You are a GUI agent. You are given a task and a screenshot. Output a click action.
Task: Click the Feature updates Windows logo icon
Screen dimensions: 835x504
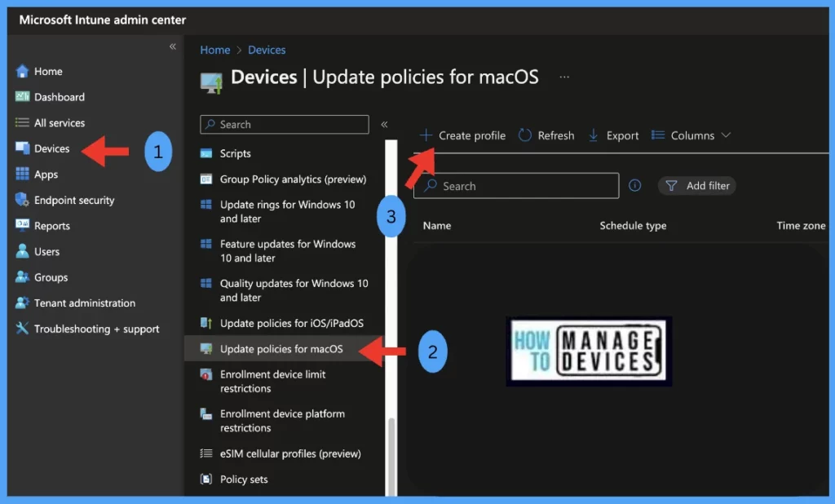click(x=206, y=244)
